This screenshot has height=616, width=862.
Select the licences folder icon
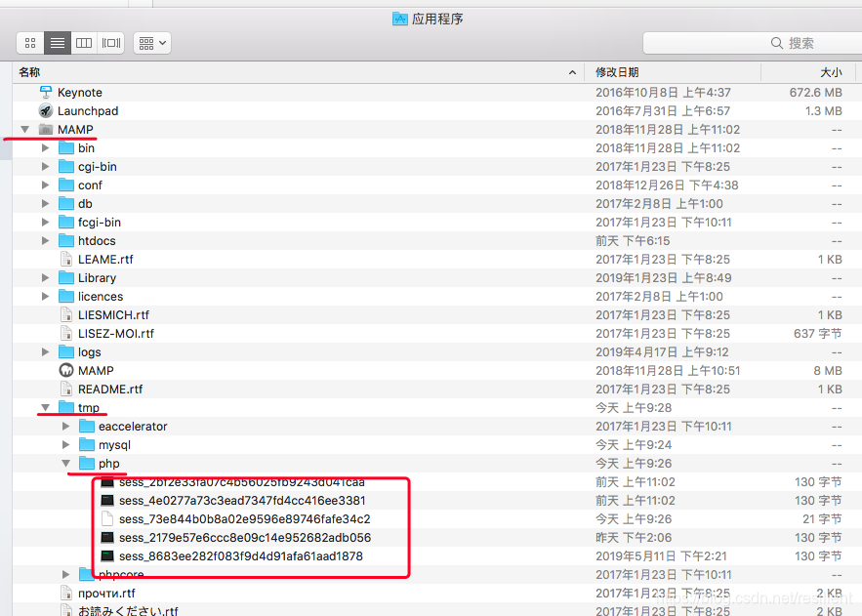[x=66, y=296]
